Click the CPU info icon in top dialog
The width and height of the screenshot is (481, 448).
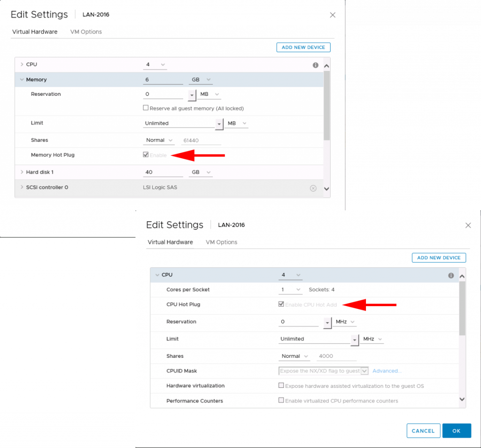click(x=315, y=65)
